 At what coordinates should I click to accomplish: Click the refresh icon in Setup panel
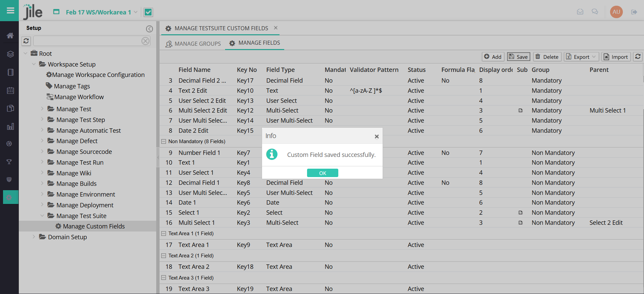coord(26,41)
